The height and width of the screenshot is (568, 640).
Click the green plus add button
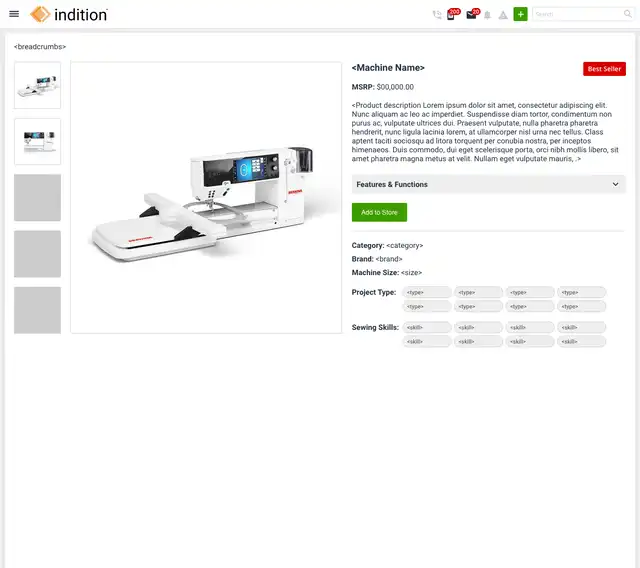tap(520, 14)
